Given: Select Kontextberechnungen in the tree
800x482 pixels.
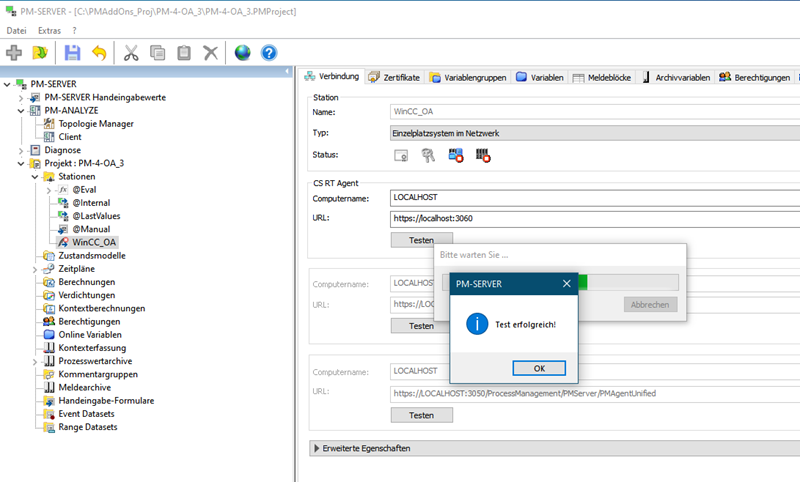Looking at the screenshot, I should coord(102,309).
